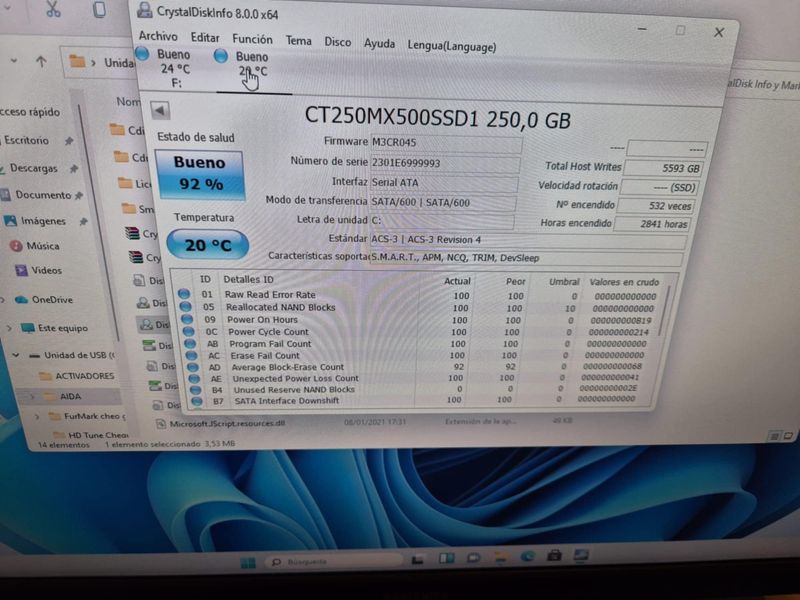
Task: Switch Explorer to large icons view icon
Action: 788,436
